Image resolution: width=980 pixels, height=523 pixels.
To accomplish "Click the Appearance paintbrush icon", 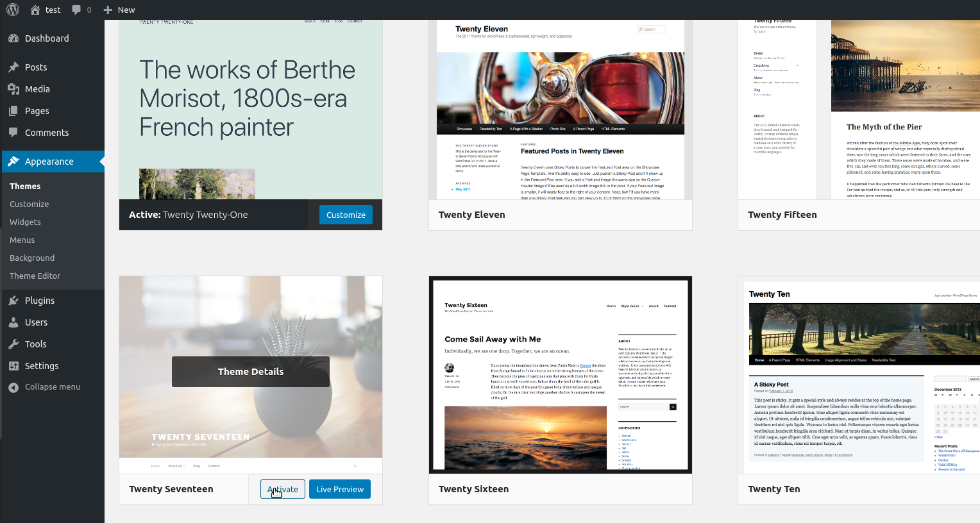I will (13, 162).
